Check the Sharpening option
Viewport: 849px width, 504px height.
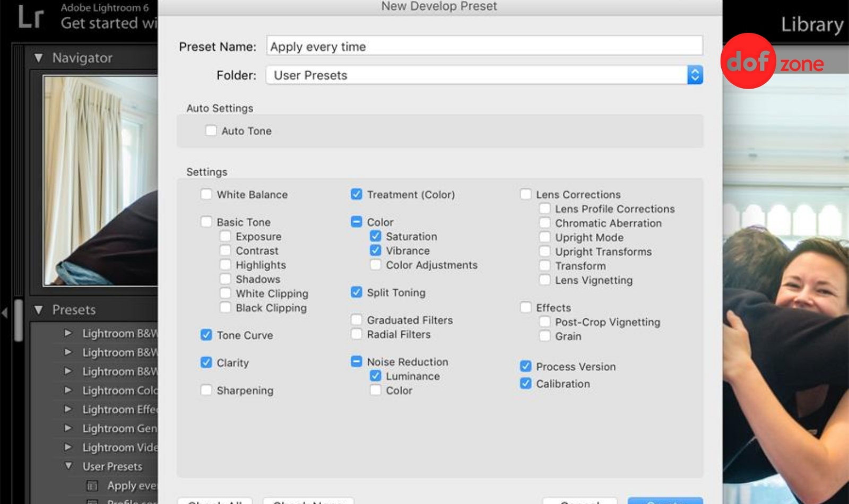point(206,390)
